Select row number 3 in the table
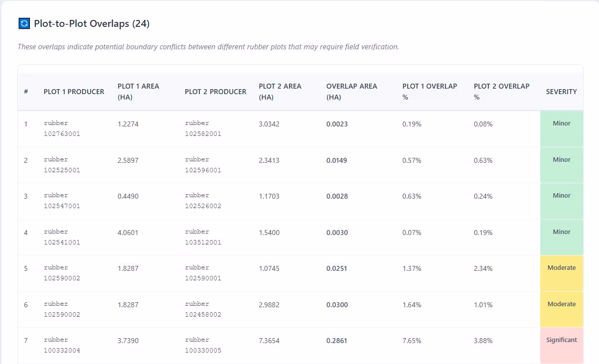This screenshot has width=599, height=364. click(x=26, y=197)
